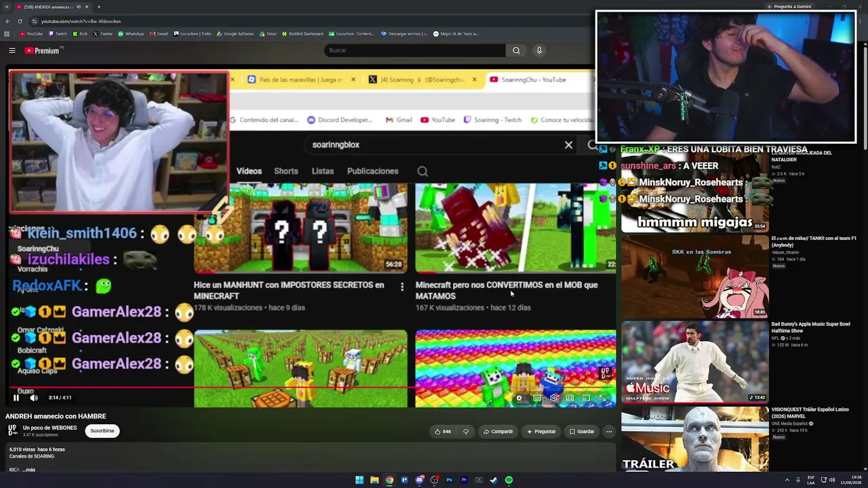This screenshot has height=488, width=868.
Task: Open the Locochon Trello bookmark
Action: [x=193, y=34]
